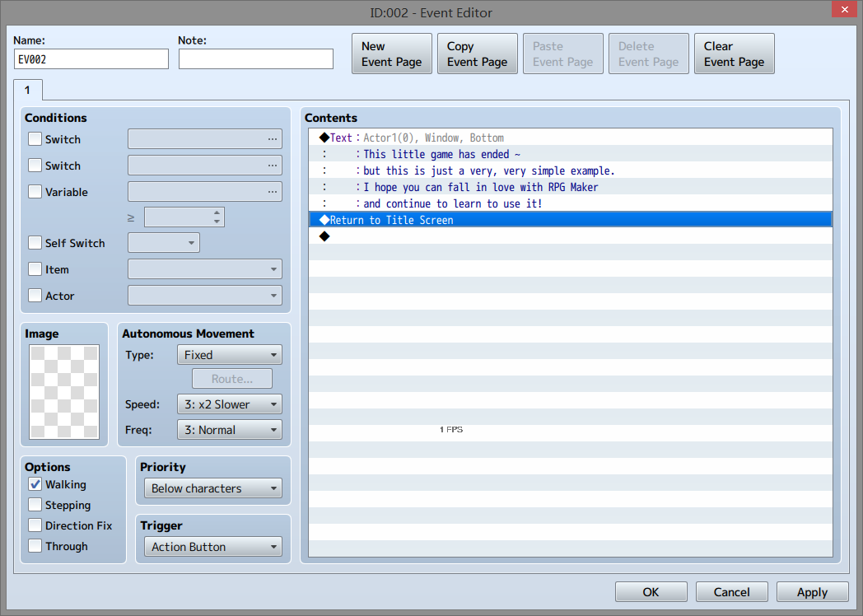
Task: Select line "I hope you can fall in love"
Action: 571,187
